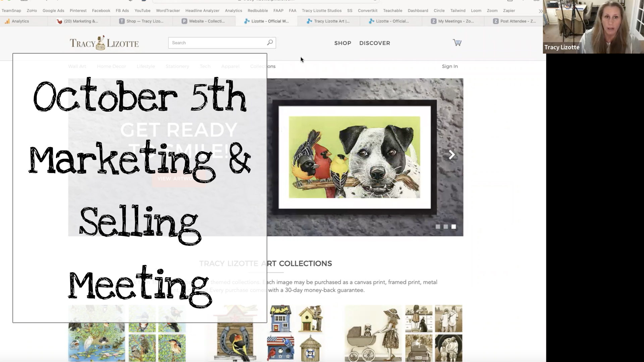Screen dimensions: 644x362
Task: Select third carousel slide dot
Action: pyautogui.click(x=454, y=227)
